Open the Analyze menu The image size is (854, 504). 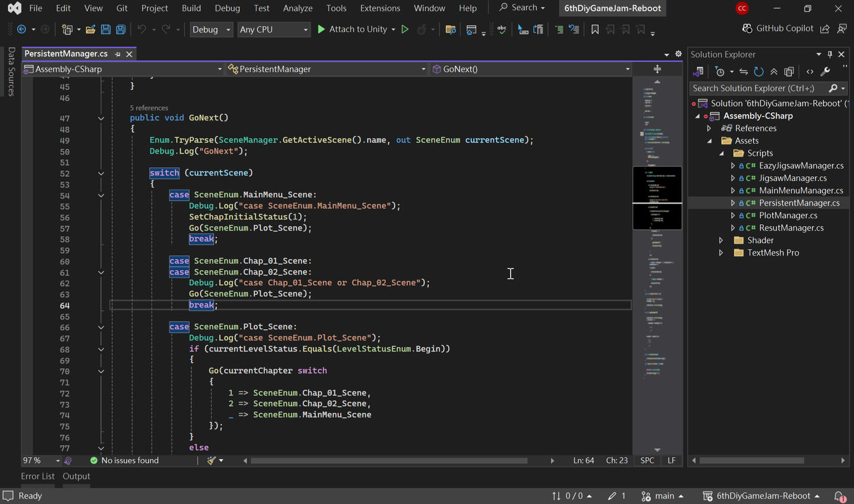point(298,8)
